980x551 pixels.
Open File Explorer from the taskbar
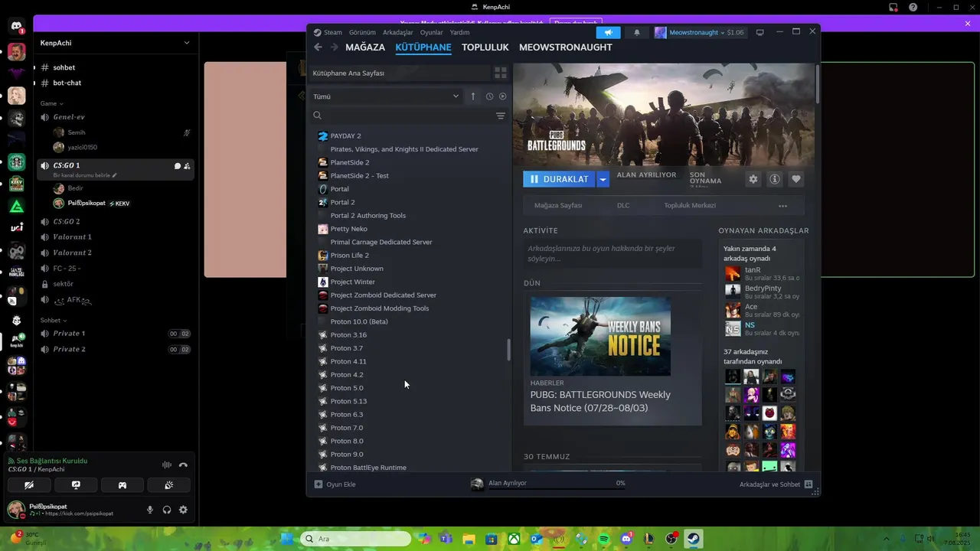point(468,539)
